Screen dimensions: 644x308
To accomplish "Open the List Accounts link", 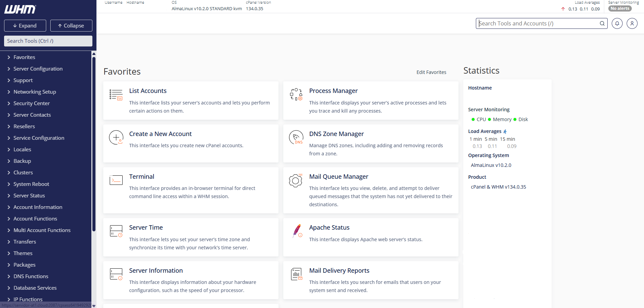I will [x=148, y=91].
